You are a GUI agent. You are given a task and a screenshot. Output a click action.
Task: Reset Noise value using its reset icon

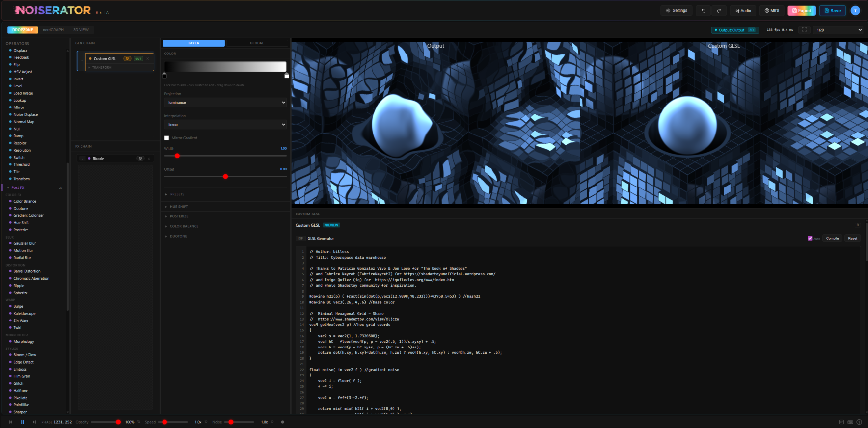(x=272, y=422)
